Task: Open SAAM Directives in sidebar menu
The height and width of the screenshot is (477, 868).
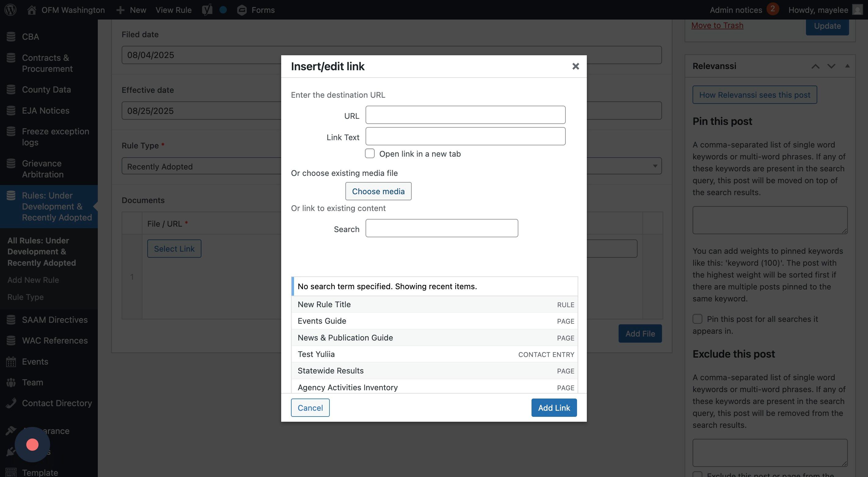Action: click(x=55, y=319)
